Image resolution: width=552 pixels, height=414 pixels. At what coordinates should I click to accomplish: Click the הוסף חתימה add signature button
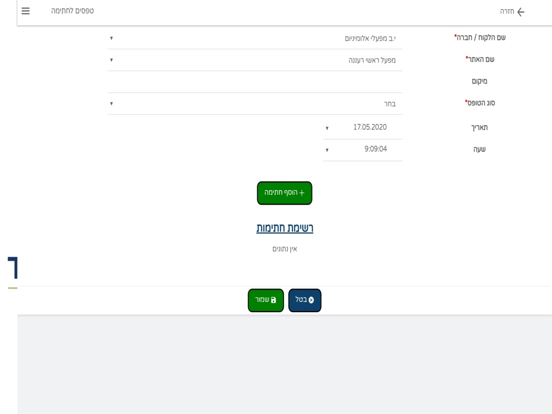tap(284, 193)
